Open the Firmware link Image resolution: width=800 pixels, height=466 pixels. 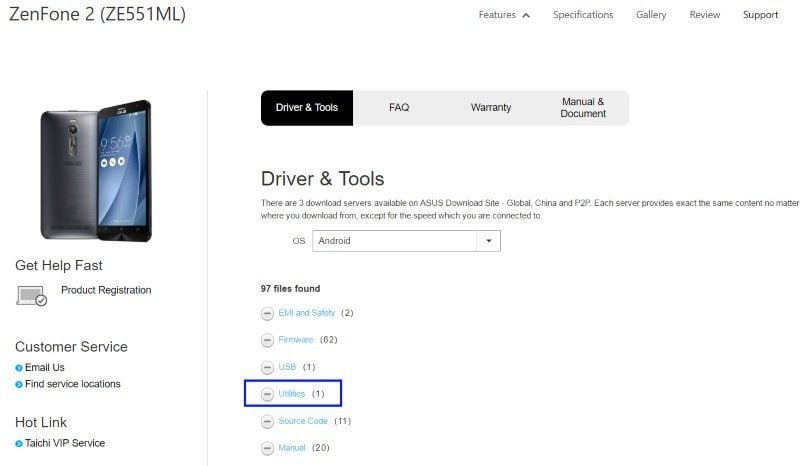[x=296, y=340]
